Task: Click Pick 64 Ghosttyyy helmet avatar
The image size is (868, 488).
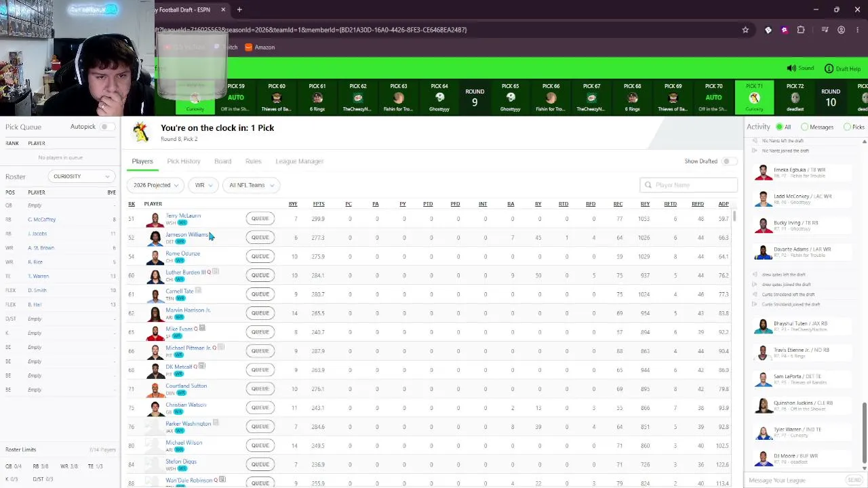Action: 439,98
